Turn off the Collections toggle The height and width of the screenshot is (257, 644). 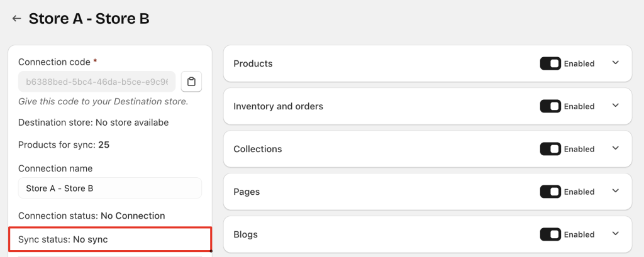point(550,149)
